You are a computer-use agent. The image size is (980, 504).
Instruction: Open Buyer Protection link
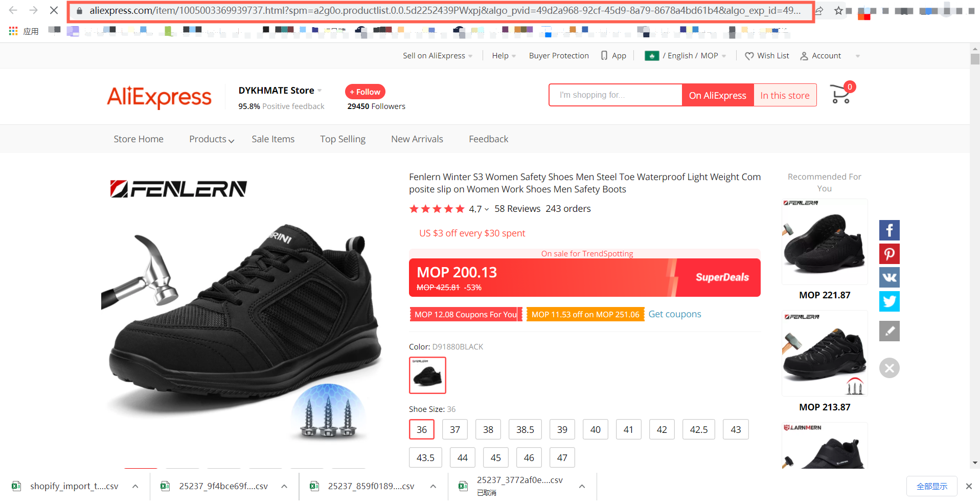click(559, 56)
